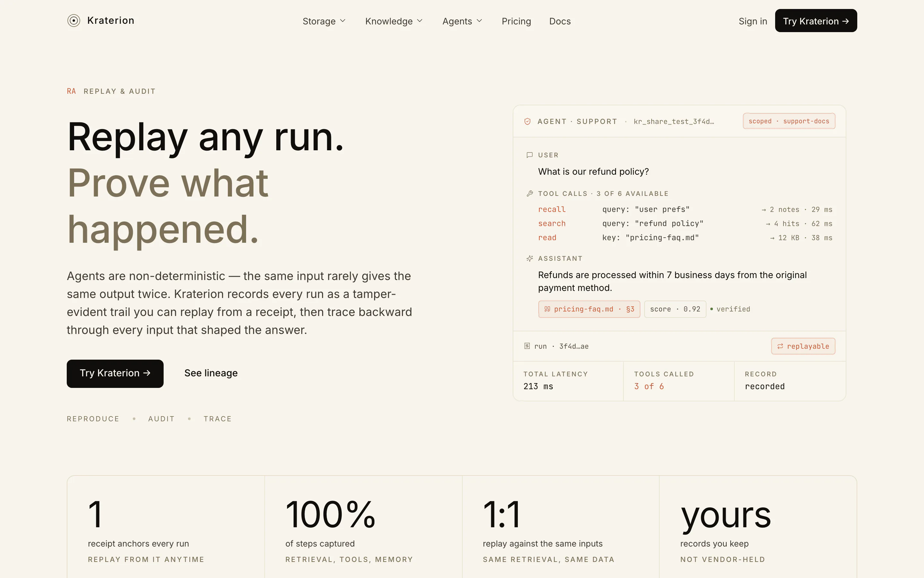Click the Sign in link
Viewport: 924px width, 578px height.
coord(753,21)
